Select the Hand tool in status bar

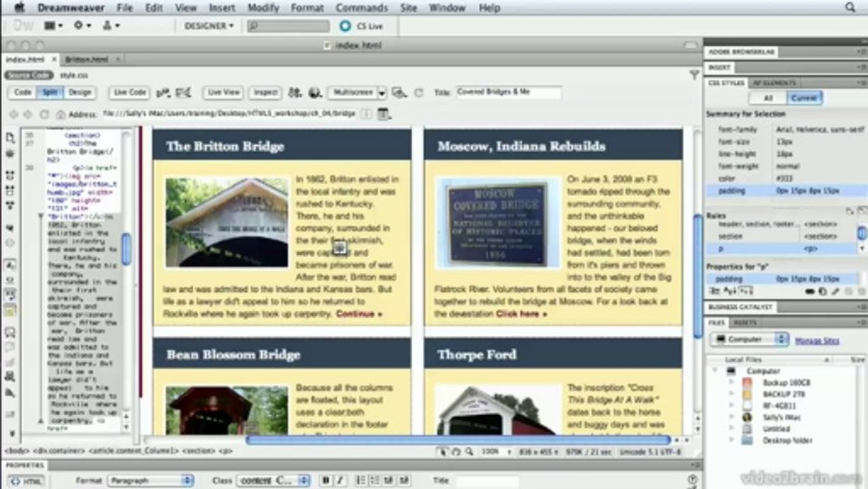point(456,451)
